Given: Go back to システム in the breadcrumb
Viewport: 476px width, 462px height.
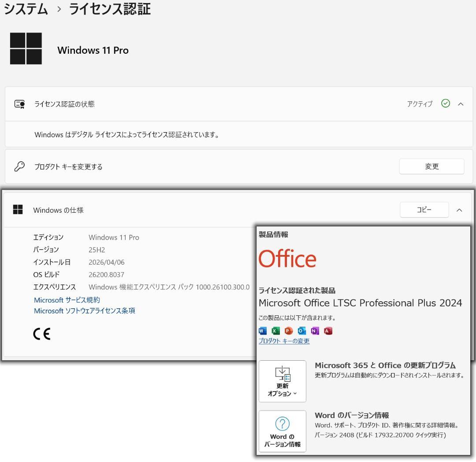Looking at the screenshot, I should [x=26, y=8].
